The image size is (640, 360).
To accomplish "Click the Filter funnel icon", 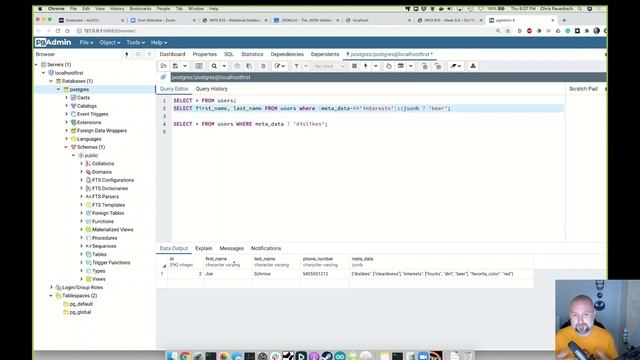I will [x=296, y=66].
